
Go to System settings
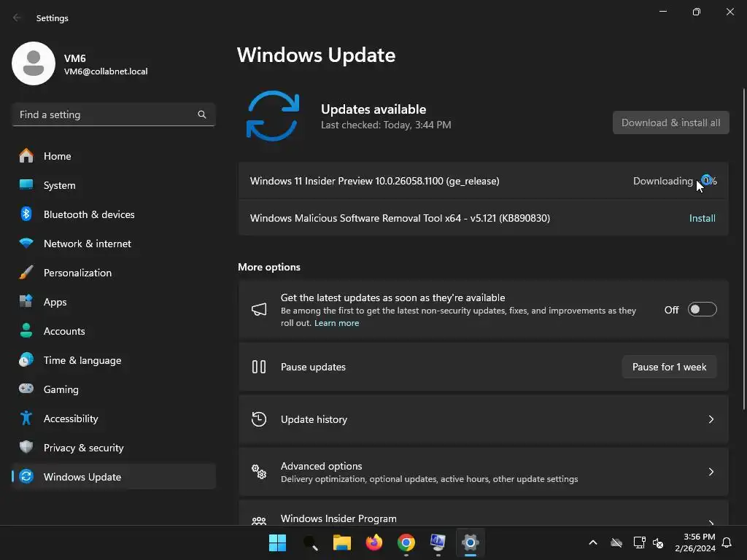click(x=113, y=184)
